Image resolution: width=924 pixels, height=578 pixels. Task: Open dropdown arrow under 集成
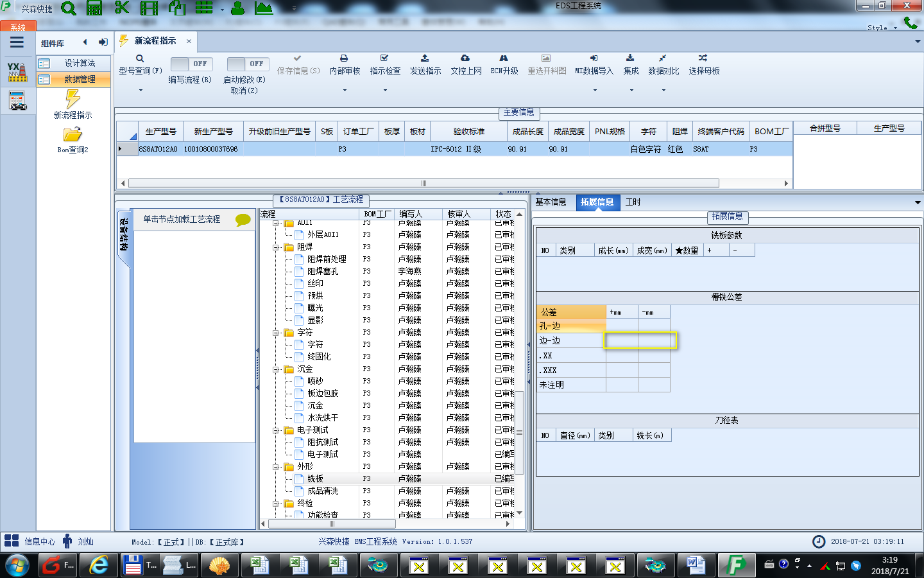(631, 90)
